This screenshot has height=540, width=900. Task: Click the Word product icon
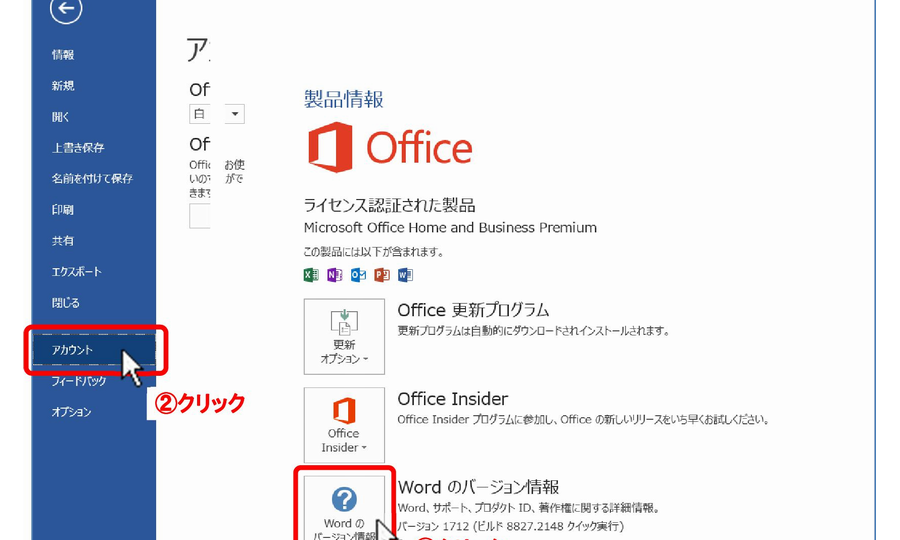coord(405,275)
